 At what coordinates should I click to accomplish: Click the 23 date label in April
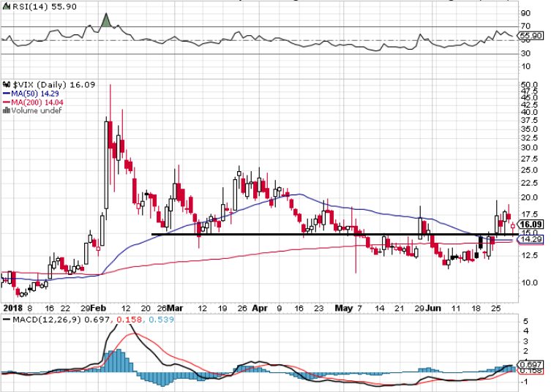tap(319, 309)
